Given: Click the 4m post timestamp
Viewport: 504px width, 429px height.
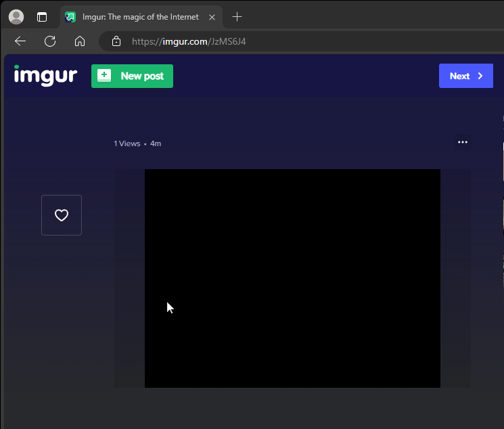Looking at the screenshot, I should tap(156, 143).
